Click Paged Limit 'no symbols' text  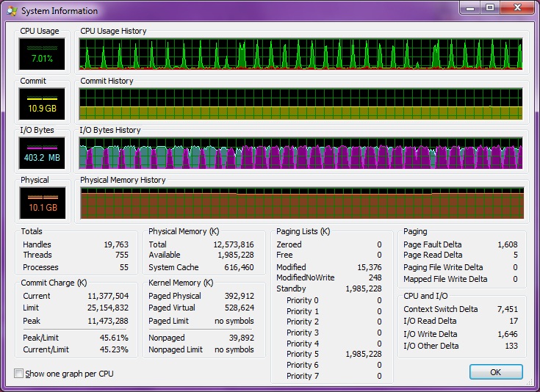pos(234,321)
